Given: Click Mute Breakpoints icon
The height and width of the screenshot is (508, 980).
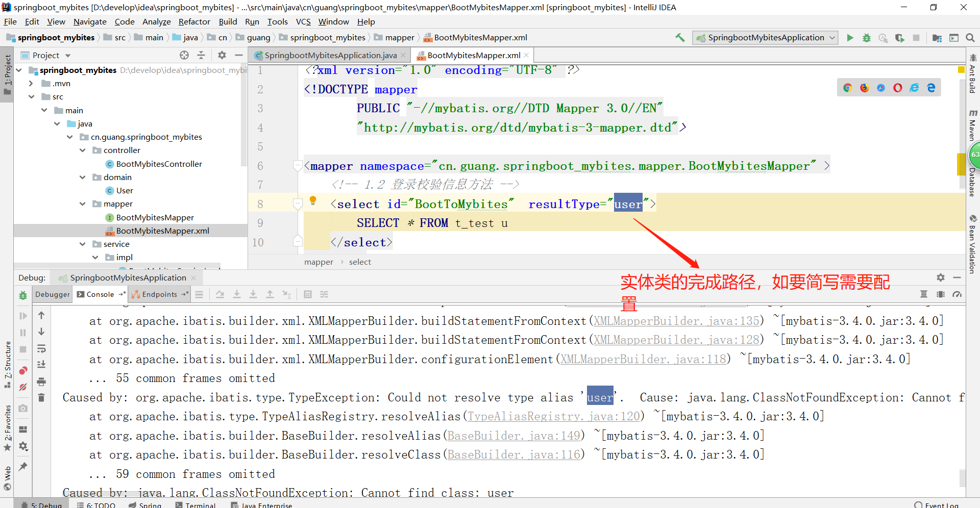Looking at the screenshot, I should point(23,388).
